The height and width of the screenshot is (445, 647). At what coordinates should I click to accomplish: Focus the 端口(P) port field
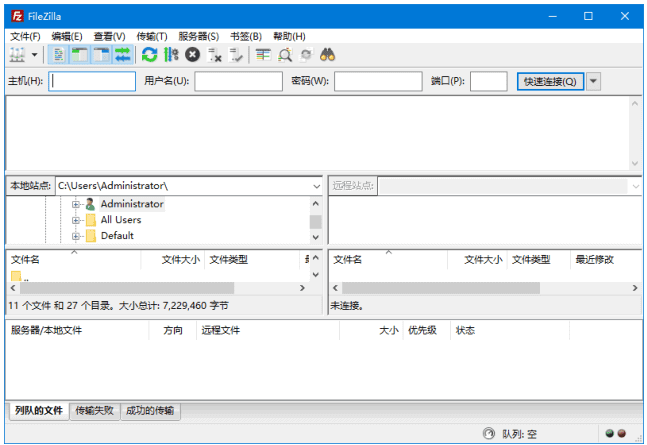[489, 81]
